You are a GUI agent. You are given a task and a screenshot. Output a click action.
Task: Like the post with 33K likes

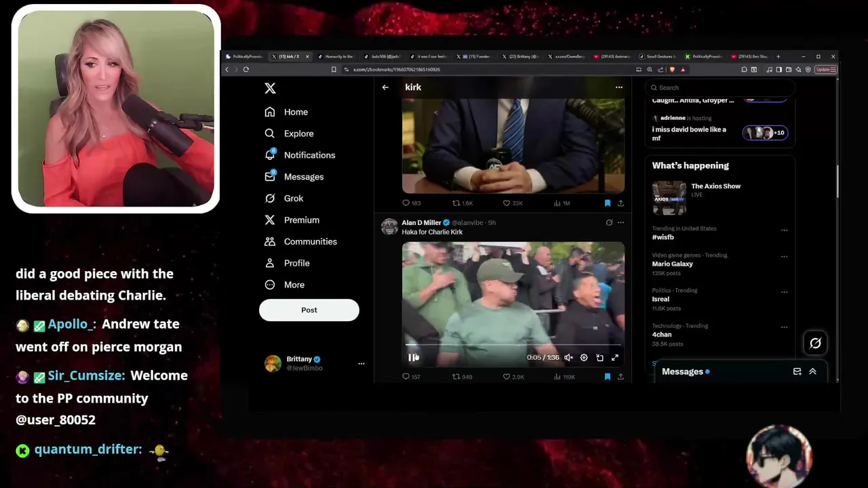coord(513,203)
